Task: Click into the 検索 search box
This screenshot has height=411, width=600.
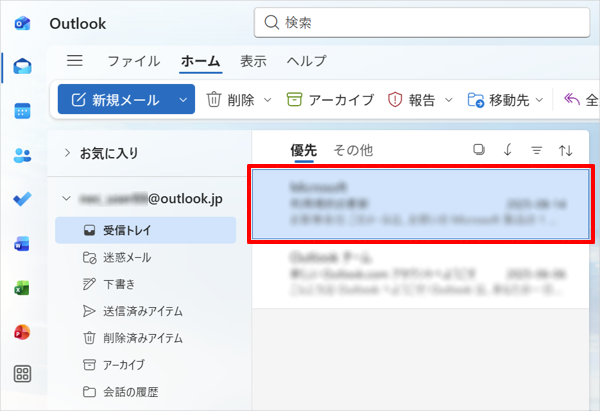Action: pyautogui.click(x=422, y=23)
